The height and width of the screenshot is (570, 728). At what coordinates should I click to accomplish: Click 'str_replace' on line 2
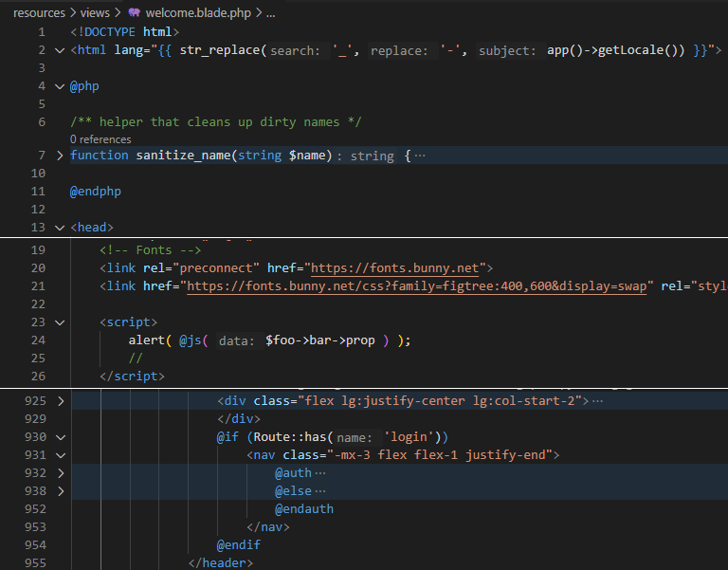[x=220, y=50]
